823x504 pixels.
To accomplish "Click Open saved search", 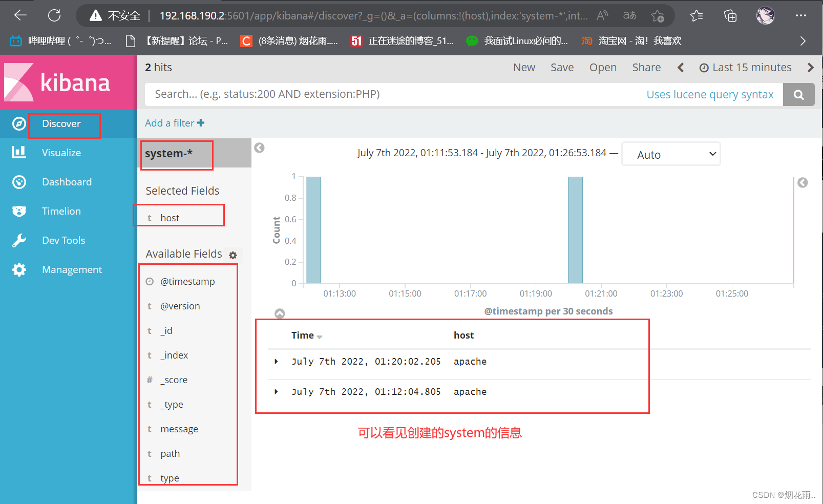I will click(x=603, y=68).
